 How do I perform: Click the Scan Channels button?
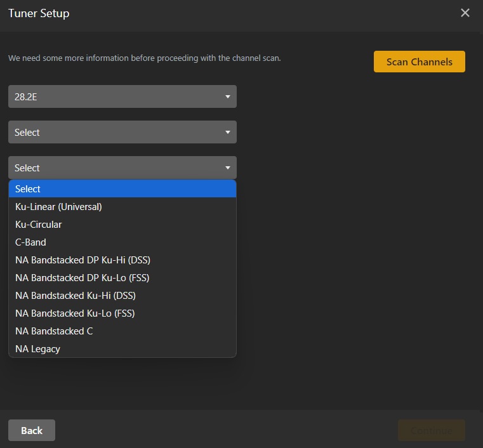pos(419,62)
